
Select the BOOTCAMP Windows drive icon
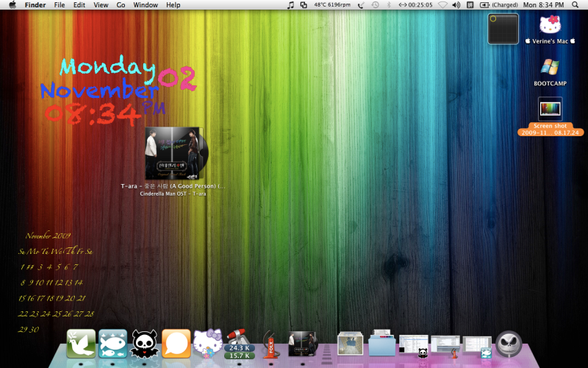[550, 68]
